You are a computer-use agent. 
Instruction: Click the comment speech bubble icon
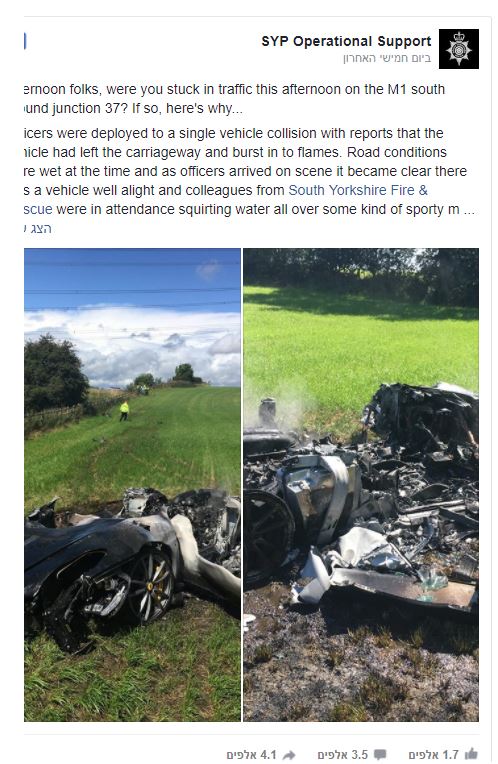[x=380, y=754]
